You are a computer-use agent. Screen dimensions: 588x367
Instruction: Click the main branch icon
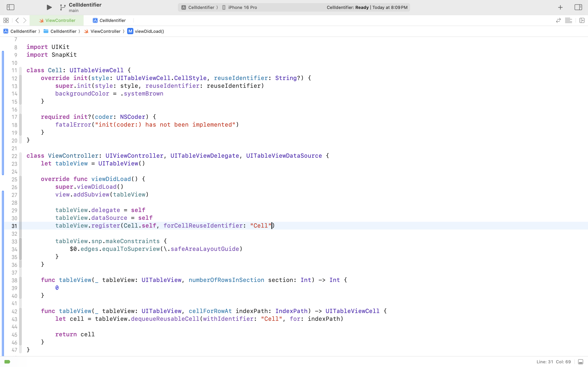pyautogui.click(x=63, y=8)
